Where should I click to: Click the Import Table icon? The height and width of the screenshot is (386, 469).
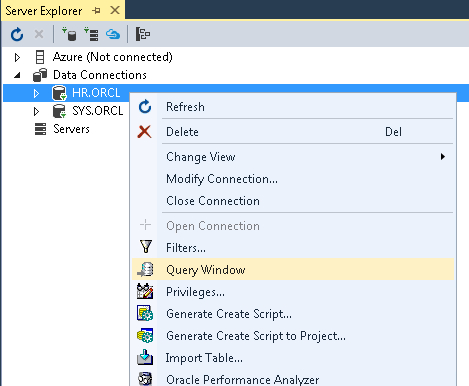click(x=145, y=357)
